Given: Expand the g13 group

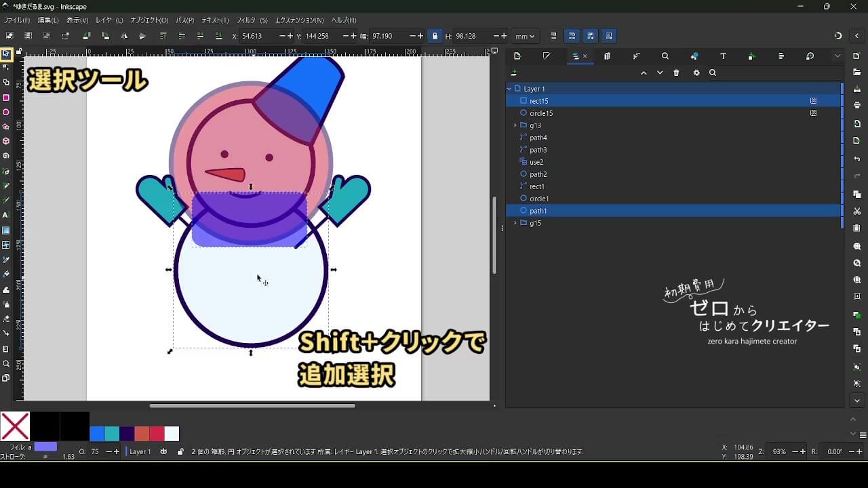Looking at the screenshot, I should 515,125.
